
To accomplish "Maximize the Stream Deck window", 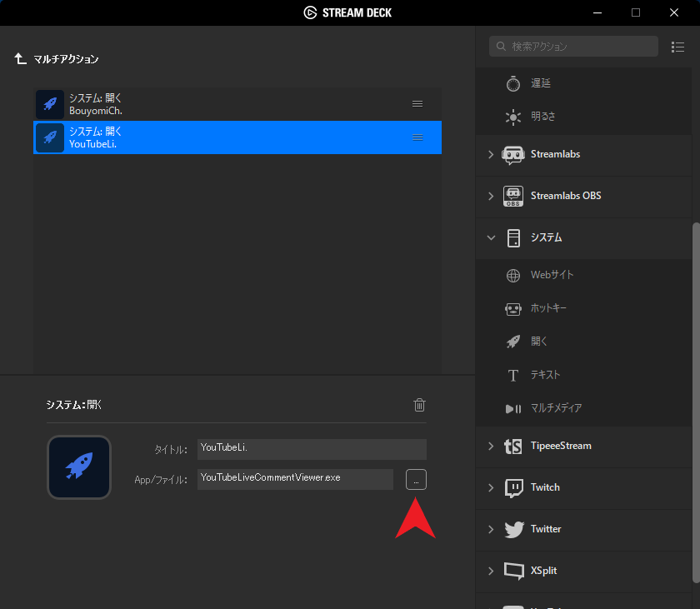I will [x=636, y=12].
